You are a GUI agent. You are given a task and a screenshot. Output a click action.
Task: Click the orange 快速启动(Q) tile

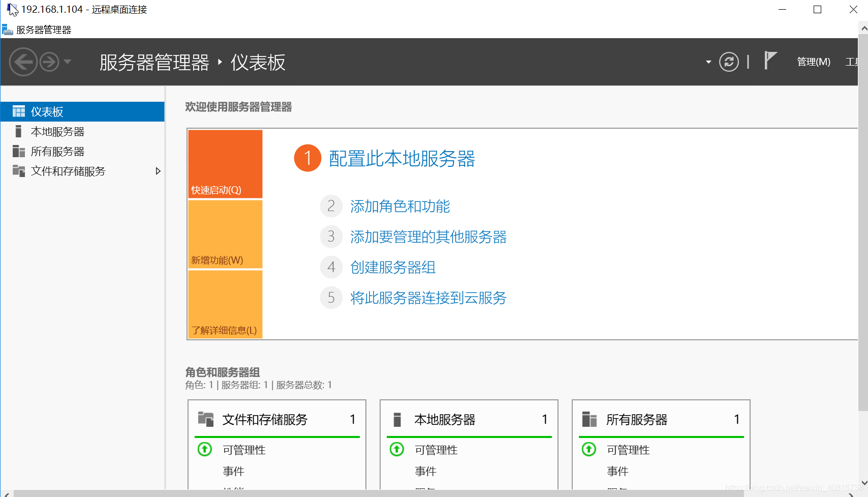click(x=225, y=164)
